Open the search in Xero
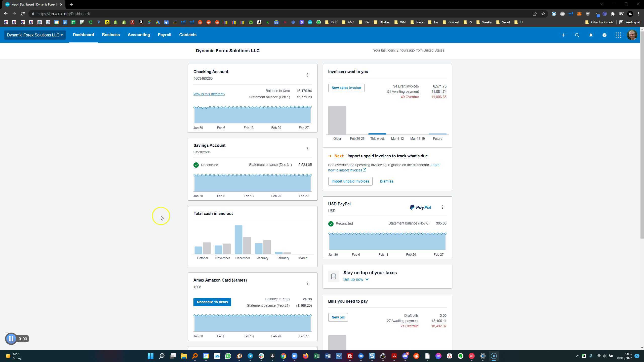 tap(577, 35)
